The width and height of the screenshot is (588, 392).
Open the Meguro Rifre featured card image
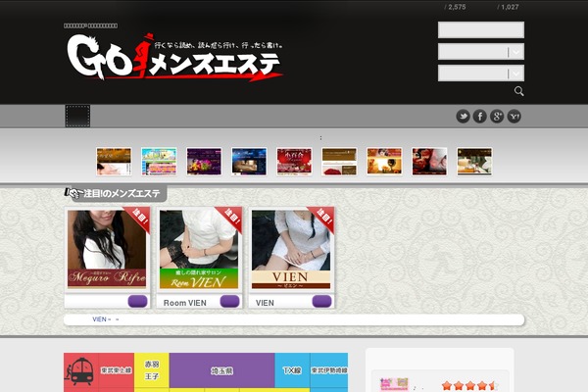coord(107,249)
